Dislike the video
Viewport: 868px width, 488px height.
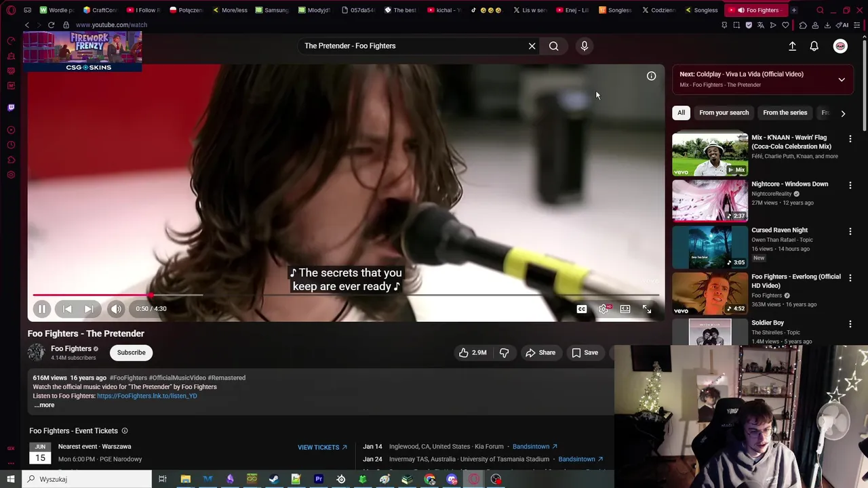(x=504, y=352)
